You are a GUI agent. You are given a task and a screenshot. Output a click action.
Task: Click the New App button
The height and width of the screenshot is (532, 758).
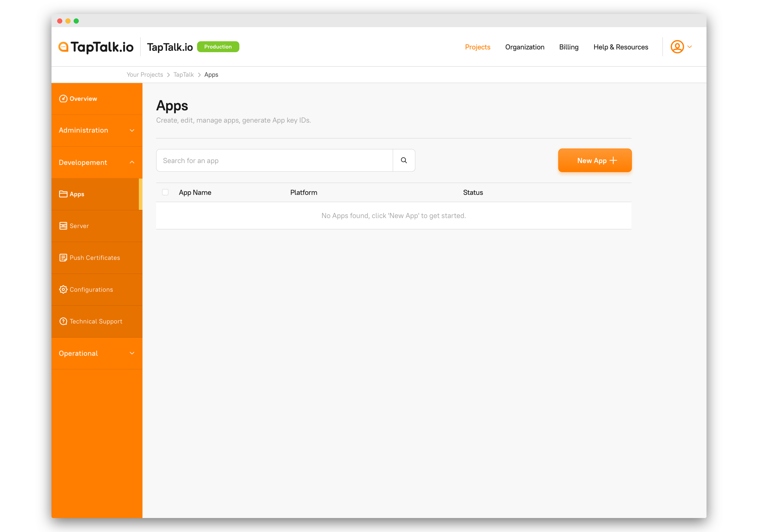pos(595,160)
